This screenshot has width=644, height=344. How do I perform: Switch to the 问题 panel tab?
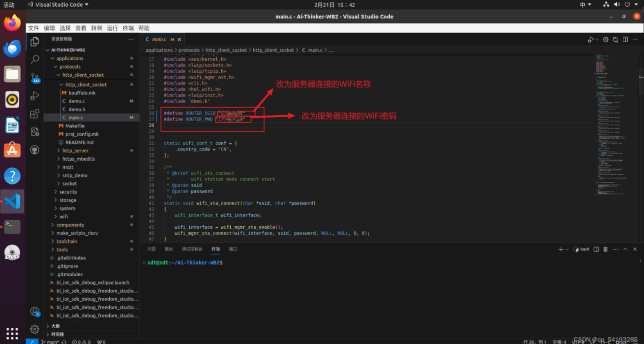click(x=151, y=249)
